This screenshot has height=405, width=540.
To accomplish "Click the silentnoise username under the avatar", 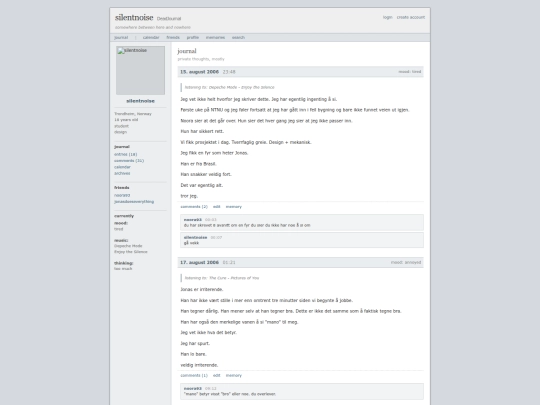I will [x=140, y=101].
